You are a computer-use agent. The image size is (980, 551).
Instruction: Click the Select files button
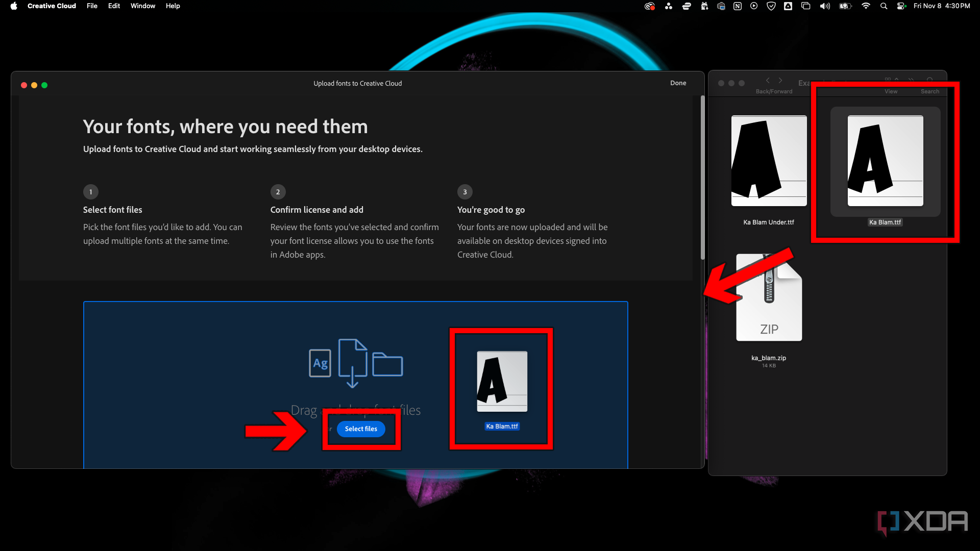click(361, 429)
